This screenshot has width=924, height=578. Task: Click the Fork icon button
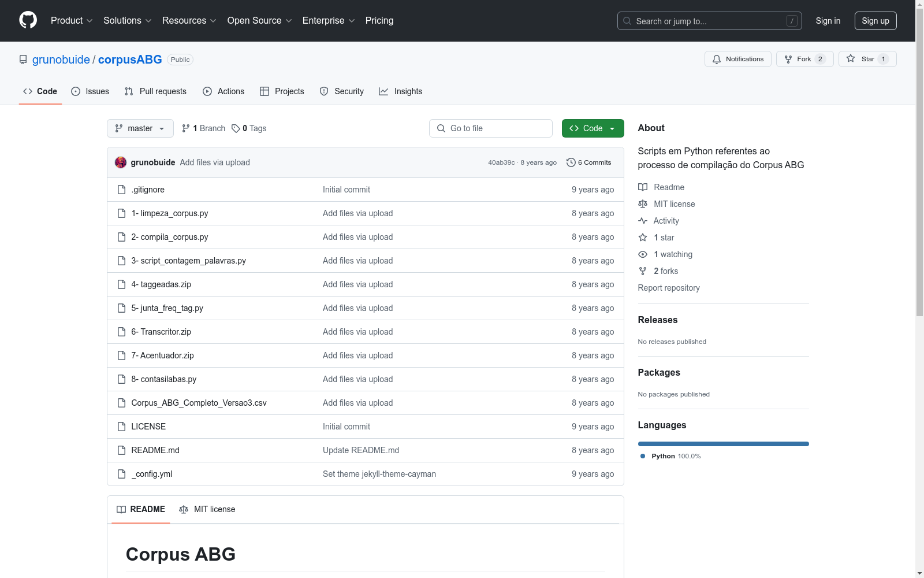point(788,59)
